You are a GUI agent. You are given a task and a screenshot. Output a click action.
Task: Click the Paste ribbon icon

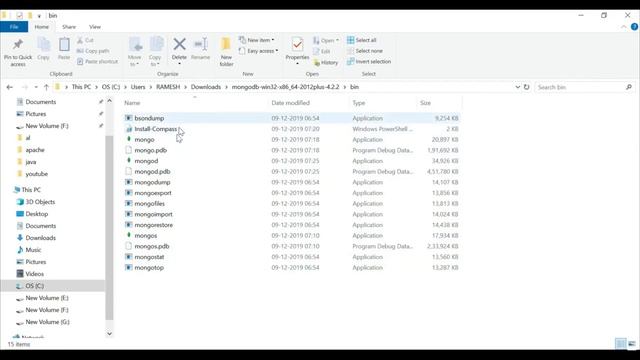(x=64, y=44)
